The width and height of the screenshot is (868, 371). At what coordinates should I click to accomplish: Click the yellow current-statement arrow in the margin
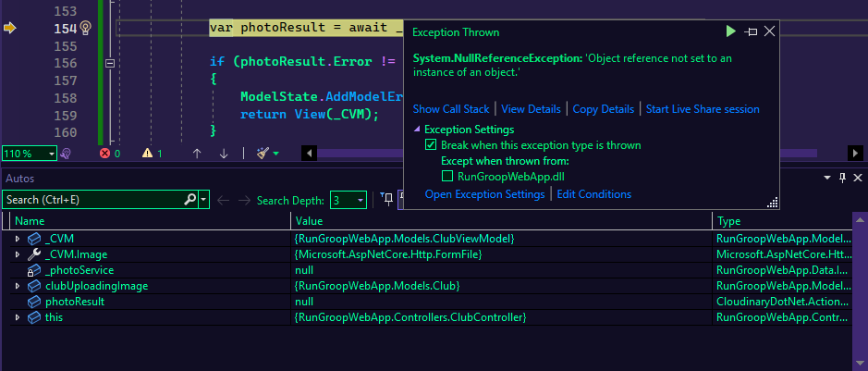[x=9, y=28]
